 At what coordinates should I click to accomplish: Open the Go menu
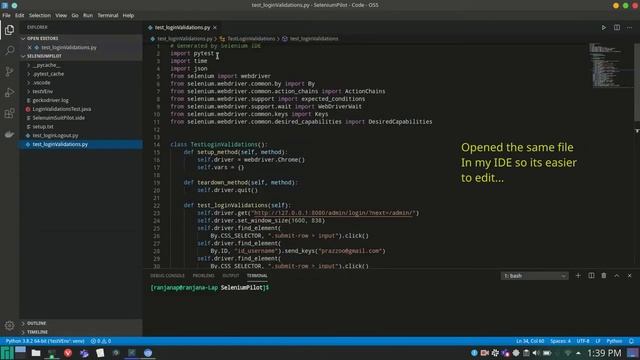pos(75,16)
